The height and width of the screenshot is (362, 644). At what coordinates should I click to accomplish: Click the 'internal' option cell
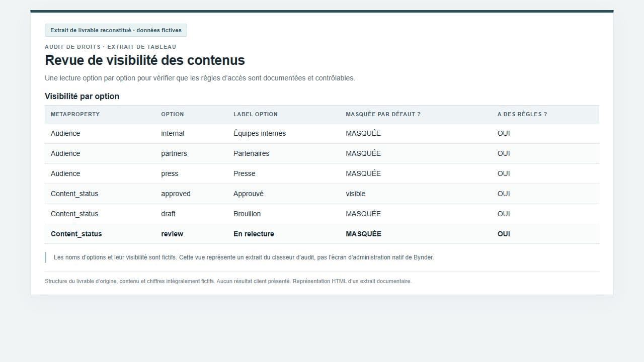click(x=173, y=133)
